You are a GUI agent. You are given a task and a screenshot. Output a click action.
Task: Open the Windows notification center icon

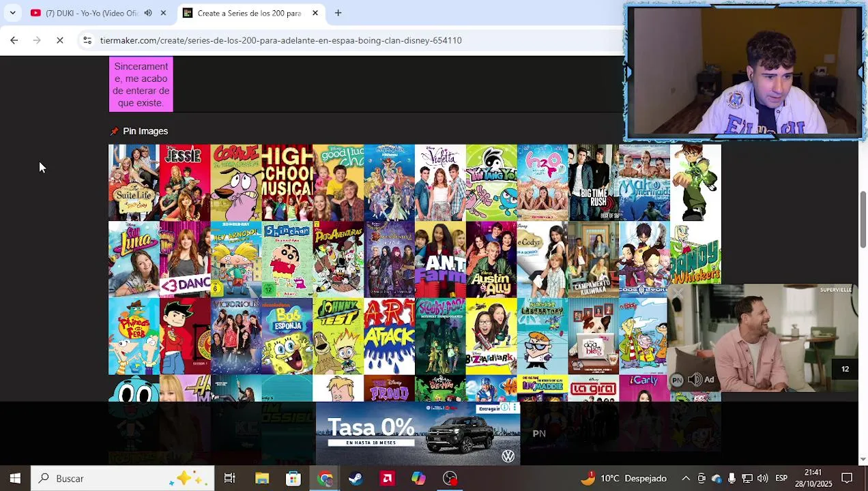point(847,478)
